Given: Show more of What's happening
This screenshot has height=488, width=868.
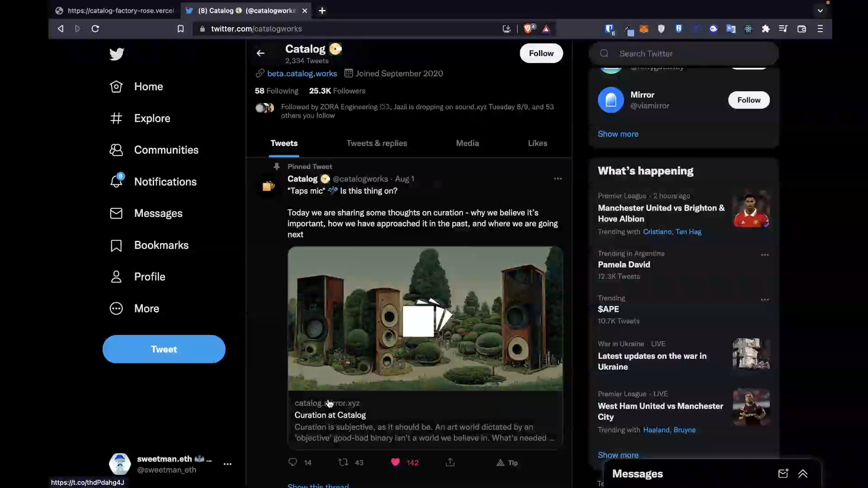Looking at the screenshot, I should (618, 455).
